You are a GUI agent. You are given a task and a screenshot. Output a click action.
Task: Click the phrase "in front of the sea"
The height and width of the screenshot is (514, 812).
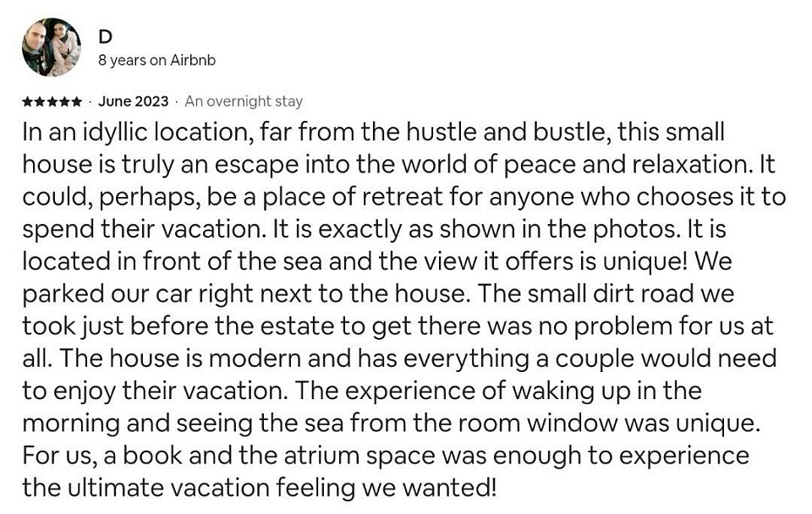click(x=219, y=261)
